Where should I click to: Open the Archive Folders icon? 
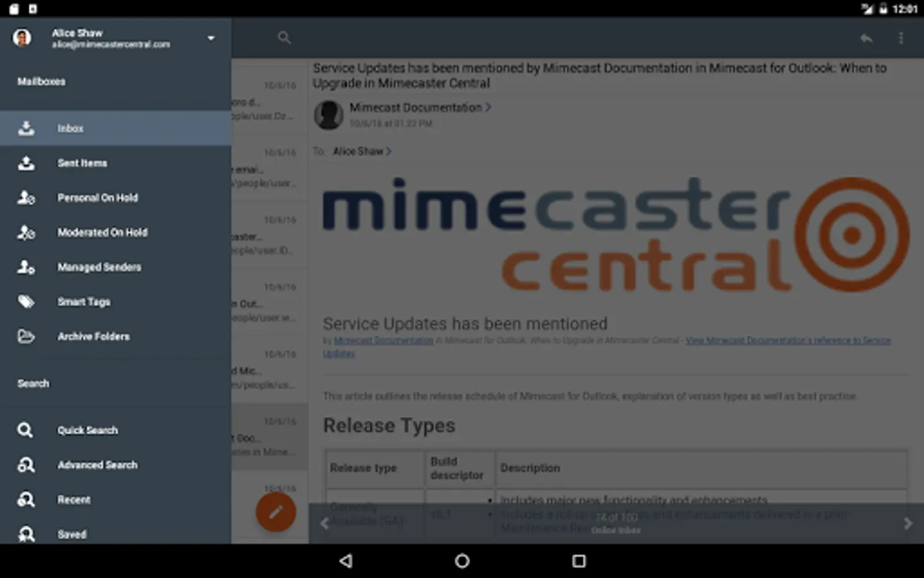(x=26, y=337)
